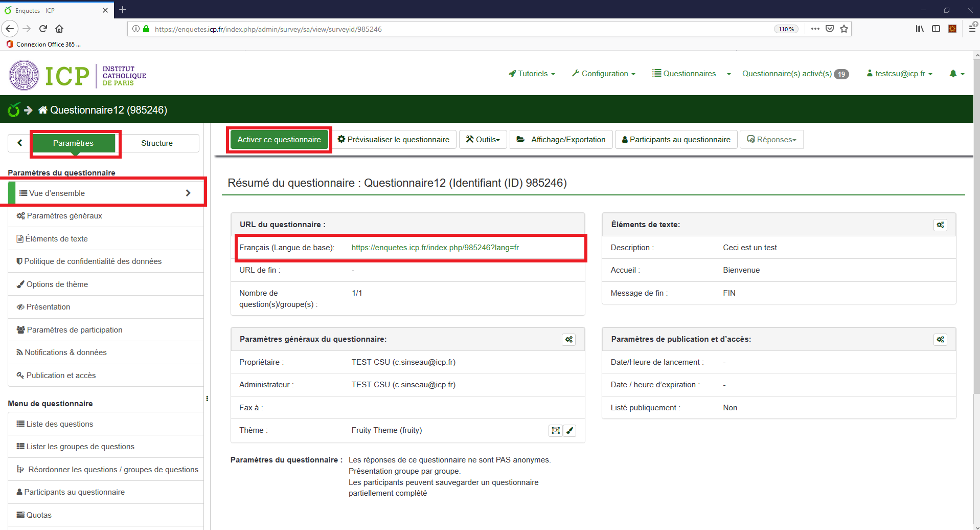Reload the page in the browser
This screenshot has height=530, width=980.
click(43, 29)
